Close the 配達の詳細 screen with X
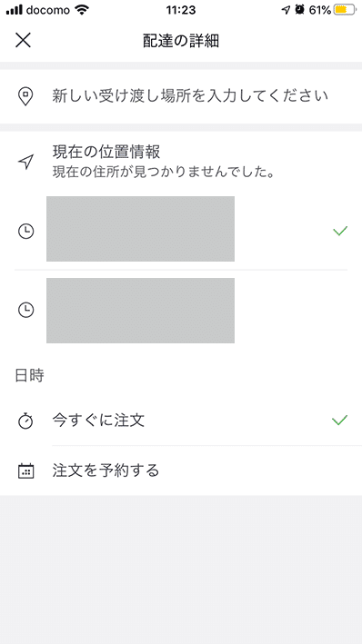The image size is (362, 644). [23, 40]
